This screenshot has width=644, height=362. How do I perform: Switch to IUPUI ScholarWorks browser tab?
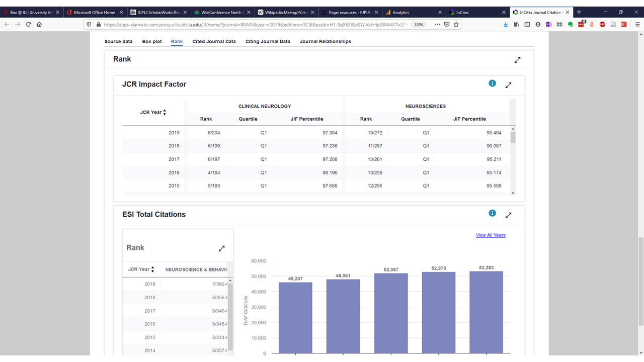158,12
